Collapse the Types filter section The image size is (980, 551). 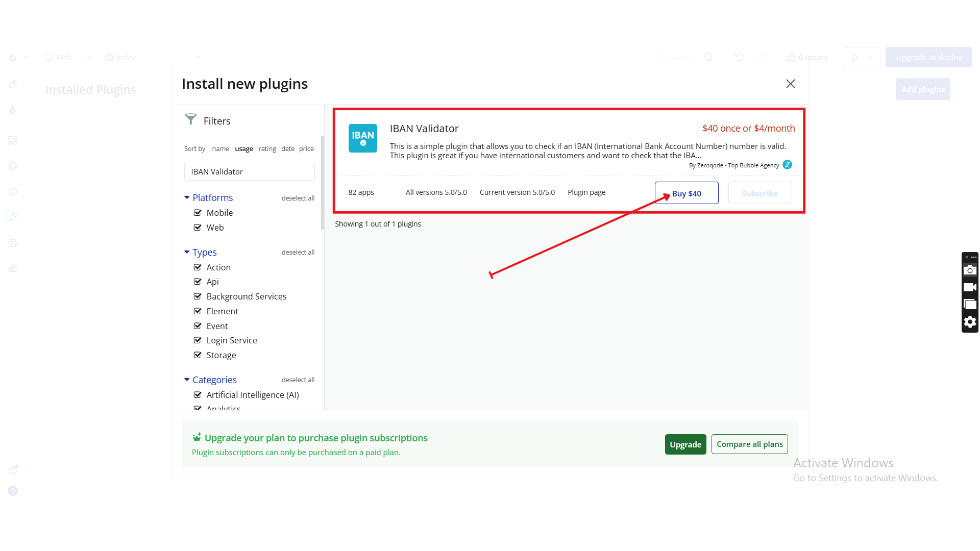[x=187, y=252]
